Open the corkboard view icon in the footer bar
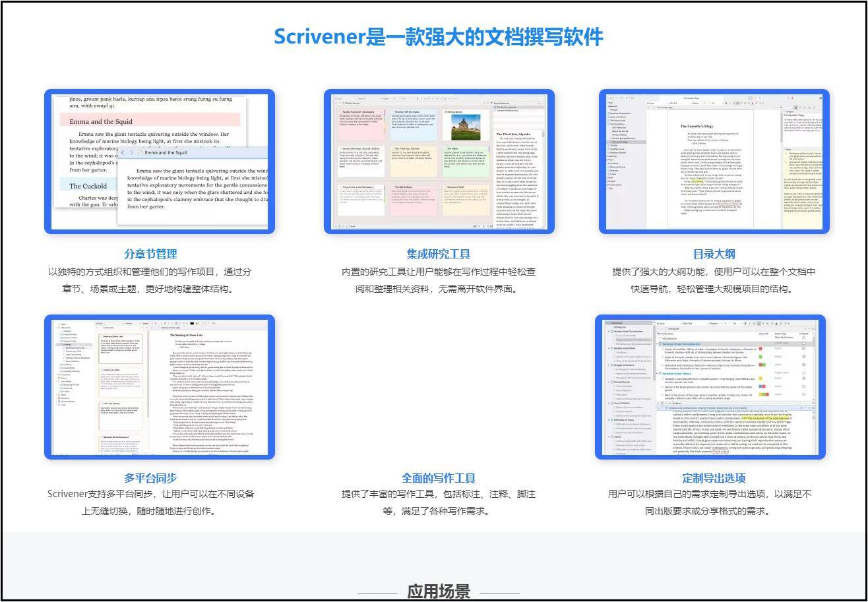This screenshot has height=602, width=868. [474, 226]
